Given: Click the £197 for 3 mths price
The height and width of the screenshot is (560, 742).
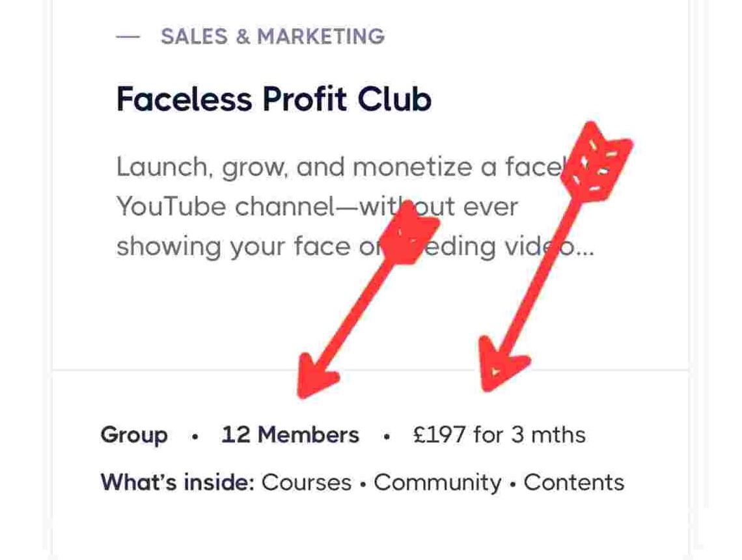Looking at the screenshot, I should click(x=499, y=434).
